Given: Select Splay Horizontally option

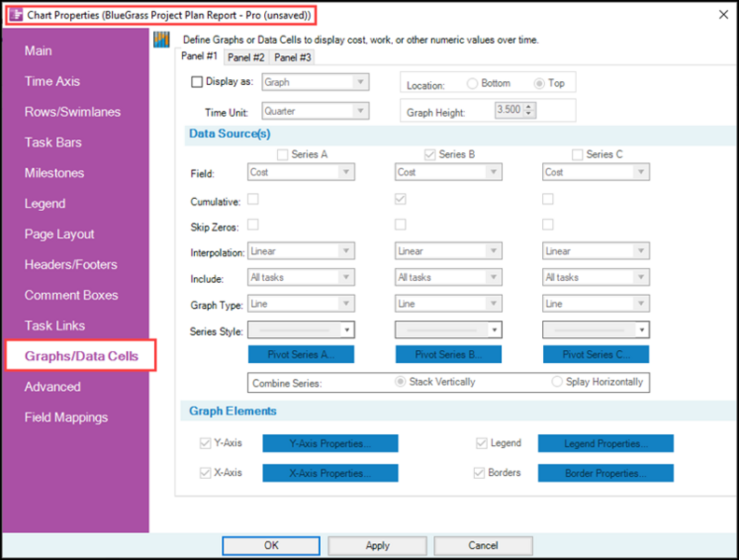Looking at the screenshot, I should pyautogui.click(x=557, y=382).
